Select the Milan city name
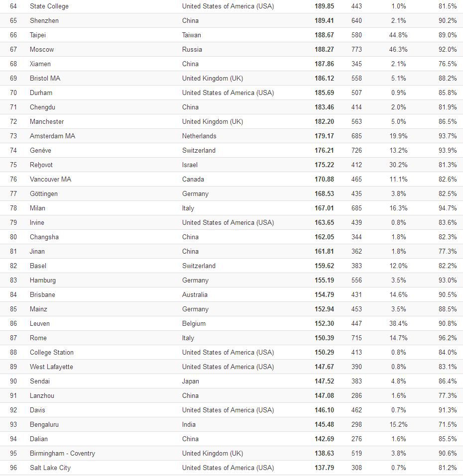 point(37,208)
